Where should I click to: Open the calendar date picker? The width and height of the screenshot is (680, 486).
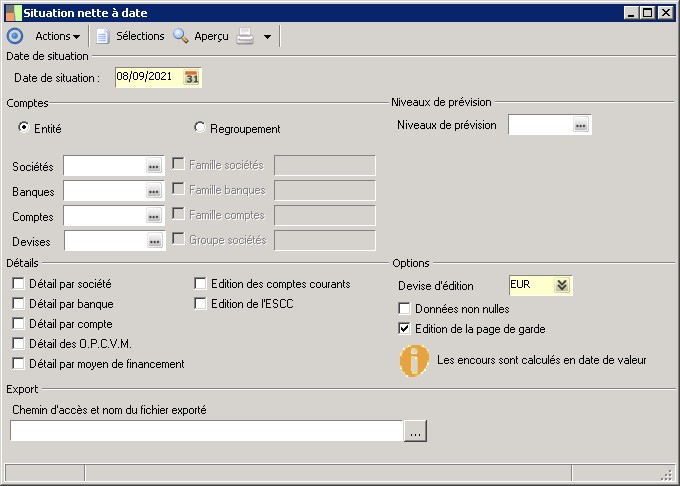[193, 77]
